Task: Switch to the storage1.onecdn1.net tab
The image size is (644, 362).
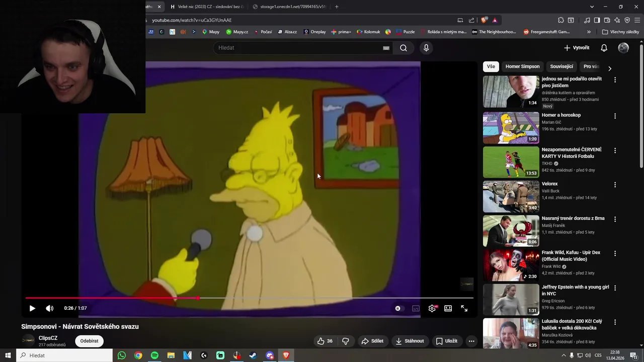Action: [289, 7]
